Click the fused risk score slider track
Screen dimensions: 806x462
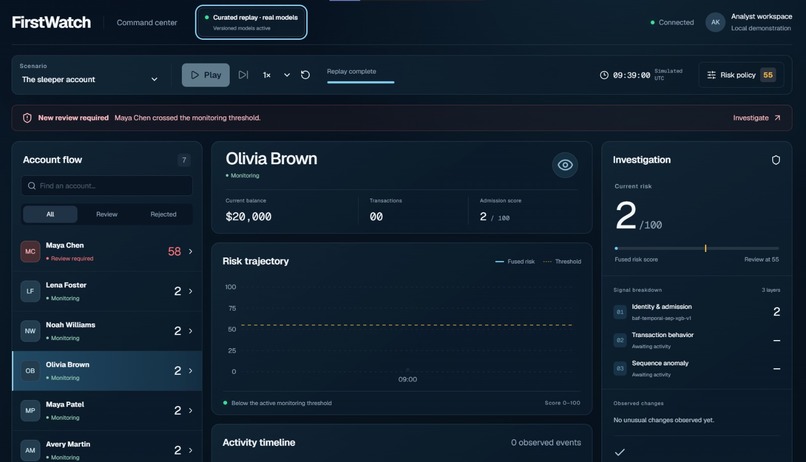click(x=697, y=248)
